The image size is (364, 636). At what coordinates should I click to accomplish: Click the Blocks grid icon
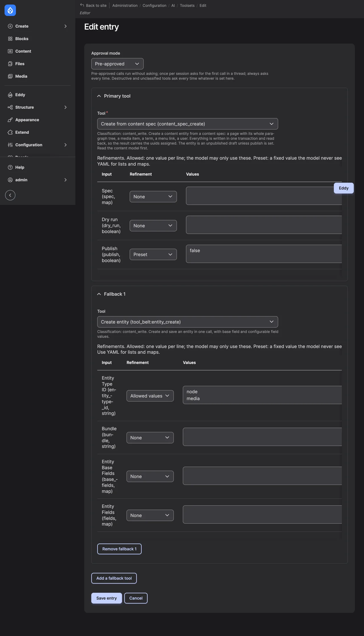(x=10, y=39)
